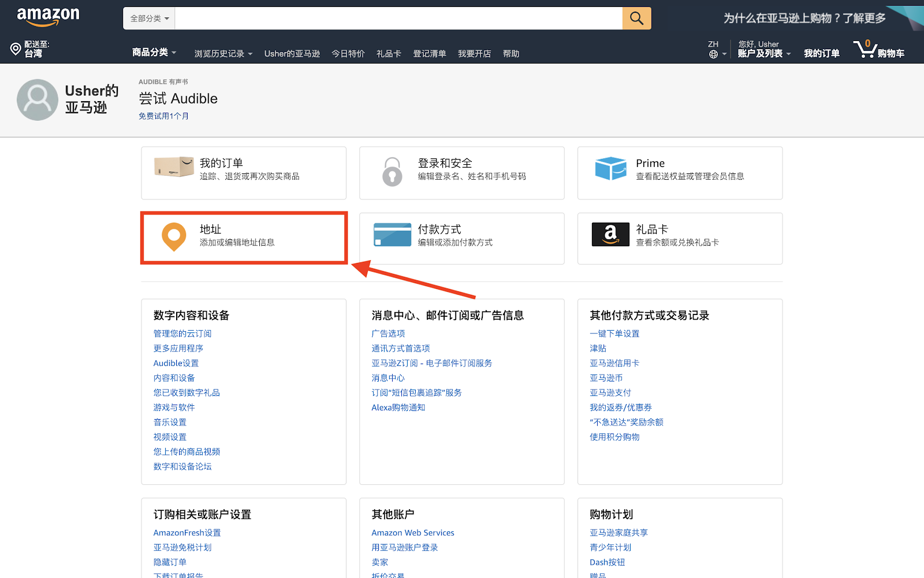Click the Amazon logo
The width and height of the screenshot is (924, 578).
pyautogui.click(x=48, y=17)
